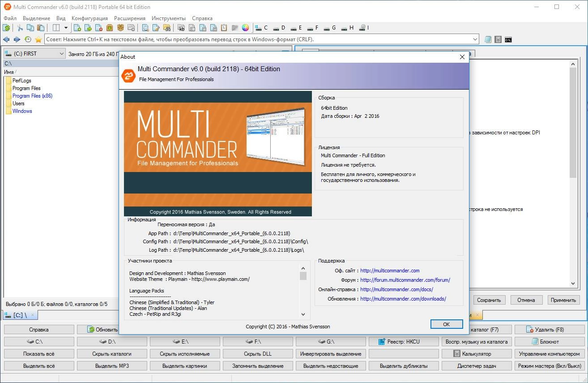The height and width of the screenshot is (383, 588).
Task: Click the right settings panel vertical scrollbar
Action: [573, 174]
